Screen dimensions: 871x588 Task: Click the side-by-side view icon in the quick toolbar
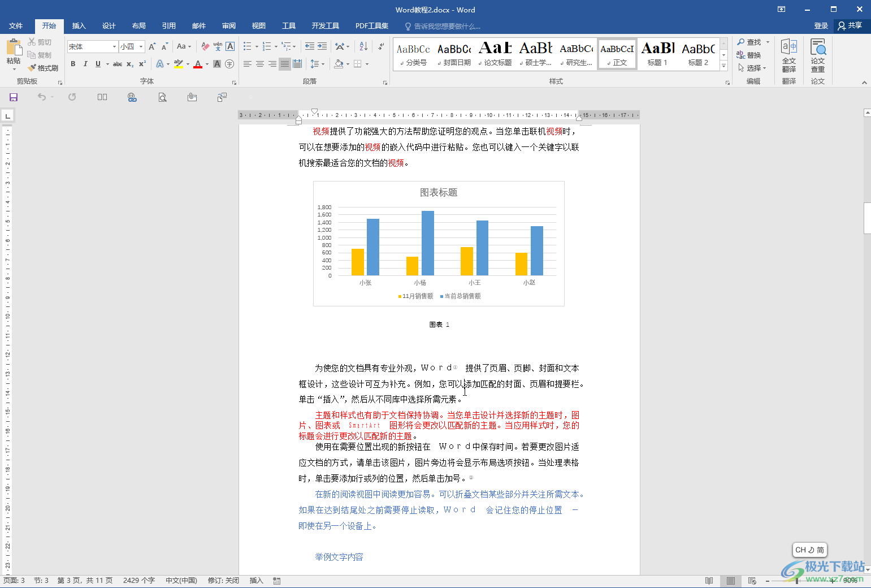point(102,97)
